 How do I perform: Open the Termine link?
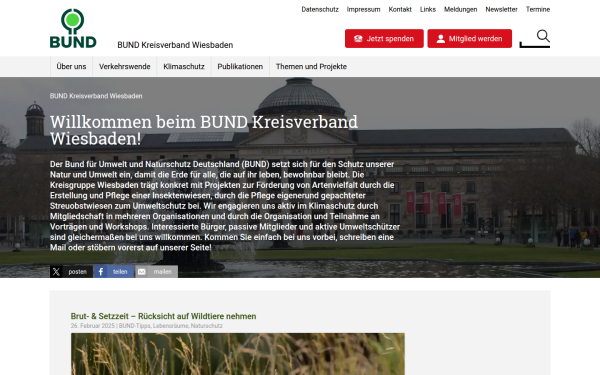tap(538, 9)
